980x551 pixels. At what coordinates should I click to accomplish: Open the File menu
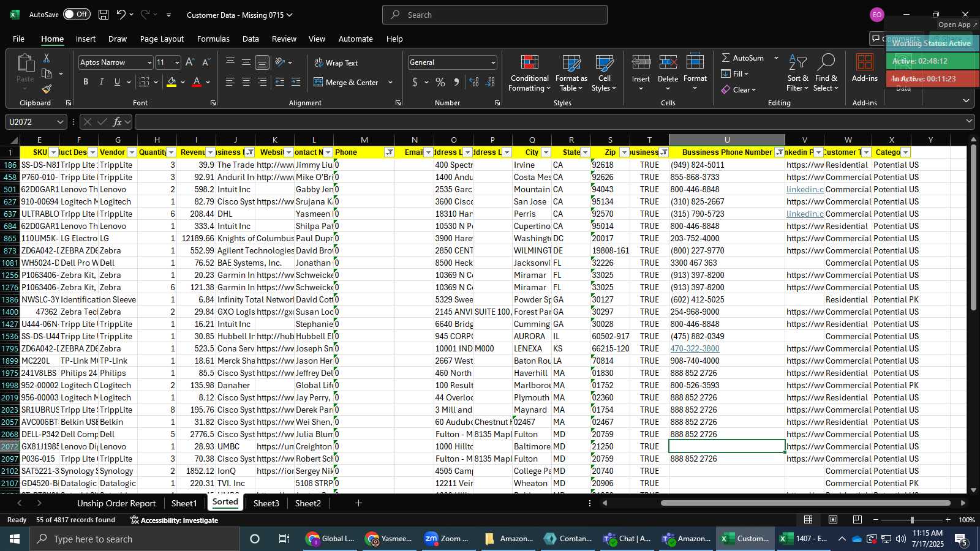pos(18,39)
